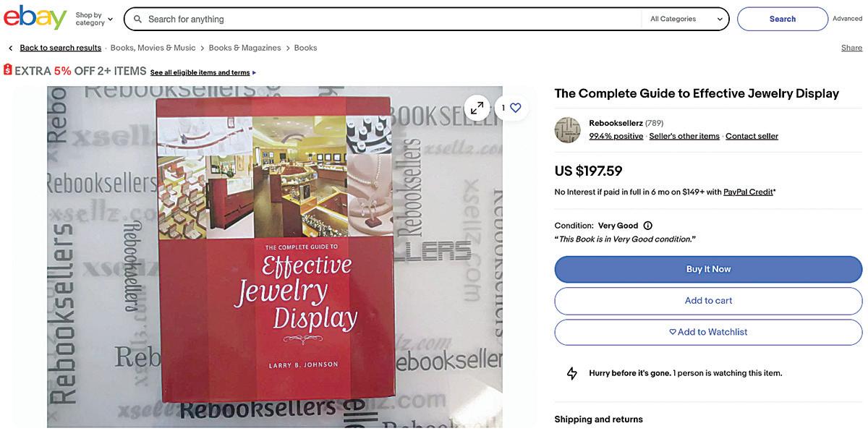Expand See all eligible items and terms
The height and width of the screenshot is (431, 868).
point(203,73)
